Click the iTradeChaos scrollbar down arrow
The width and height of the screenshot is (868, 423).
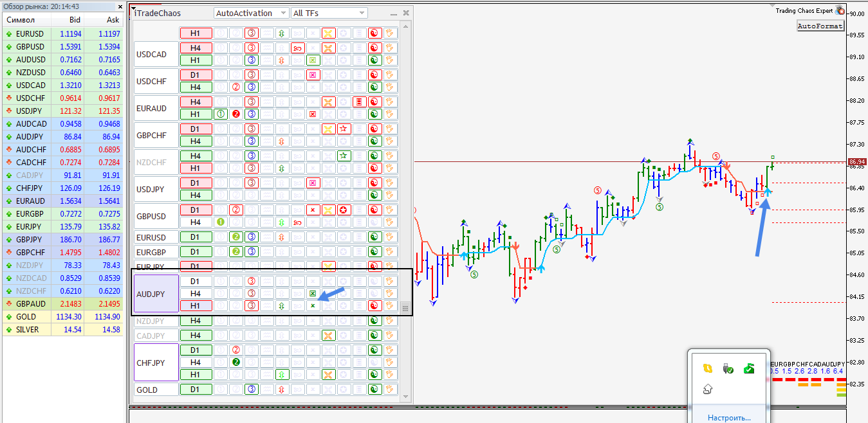pyautogui.click(x=405, y=397)
